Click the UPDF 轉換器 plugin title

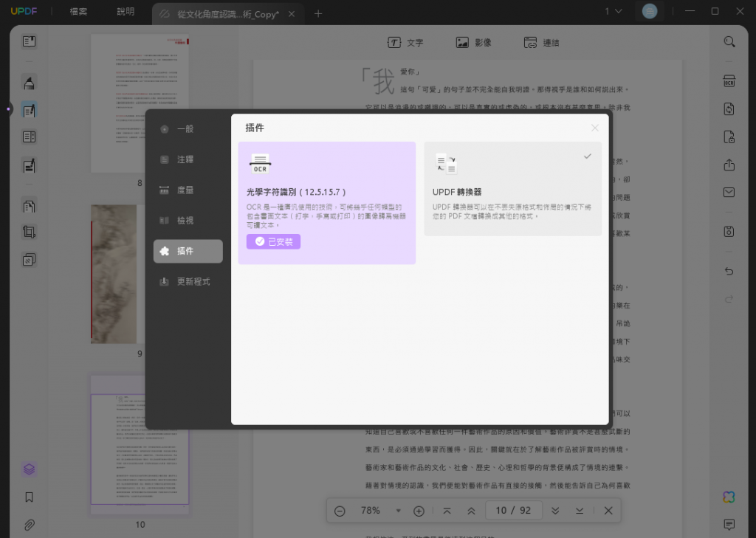coord(457,192)
